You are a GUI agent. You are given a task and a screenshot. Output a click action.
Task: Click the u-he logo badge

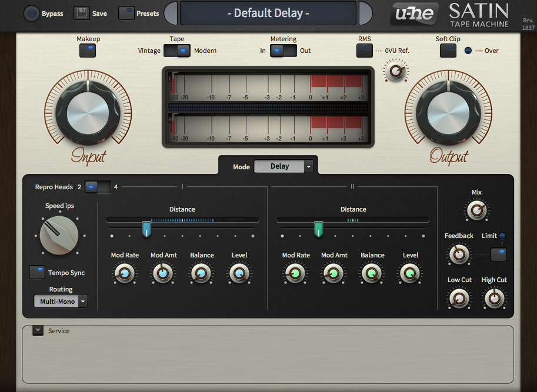coord(416,14)
